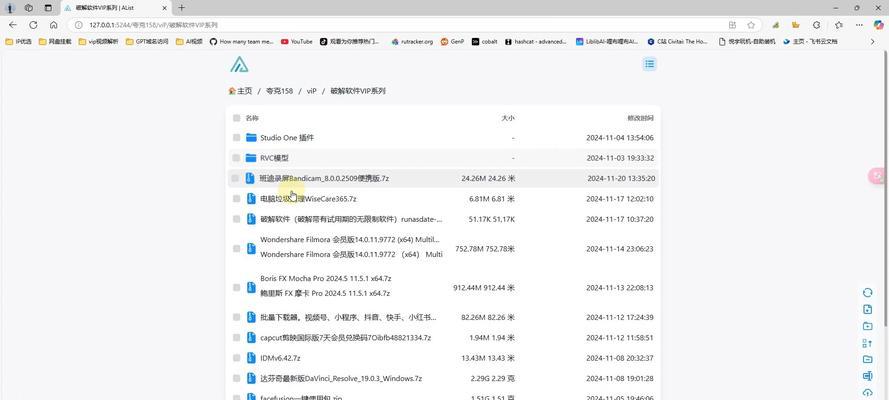Open the workspaces icon beside profile avatar

pos(29,8)
